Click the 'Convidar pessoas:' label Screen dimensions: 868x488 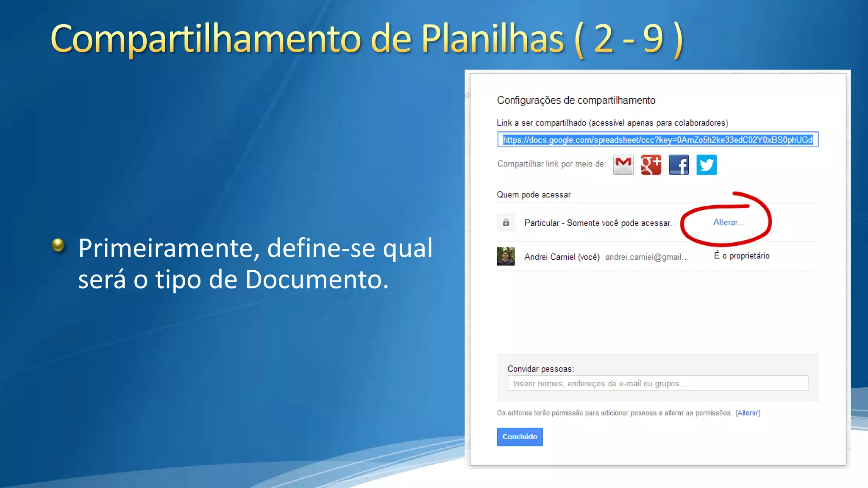[x=541, y=369]
